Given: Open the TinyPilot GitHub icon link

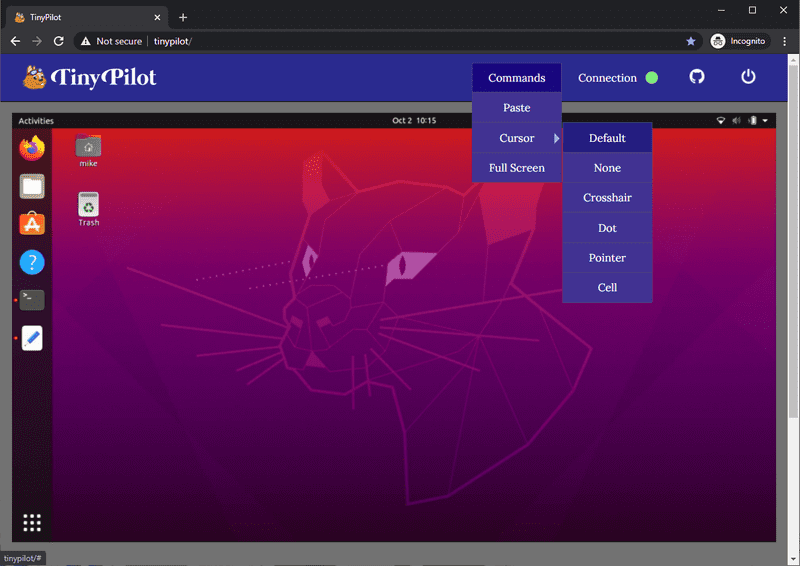Looking at the screenshot, I should [x=697, y=77].
